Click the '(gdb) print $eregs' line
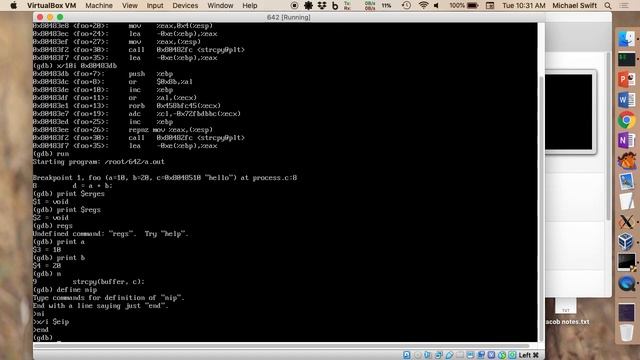The width and height of the screenshot is (640, 360). click(69, 193)
